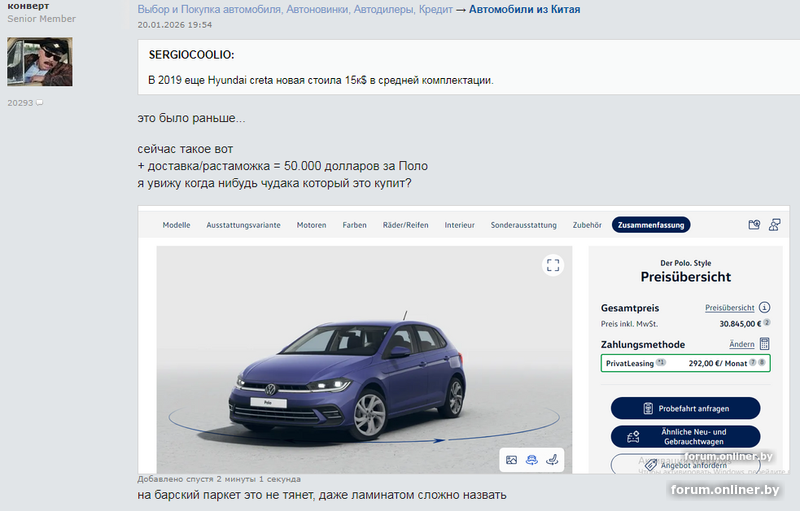The image size is (800, 511).
Task: Click the Probefahrt anfragen button
Action: tap(686, 408)
